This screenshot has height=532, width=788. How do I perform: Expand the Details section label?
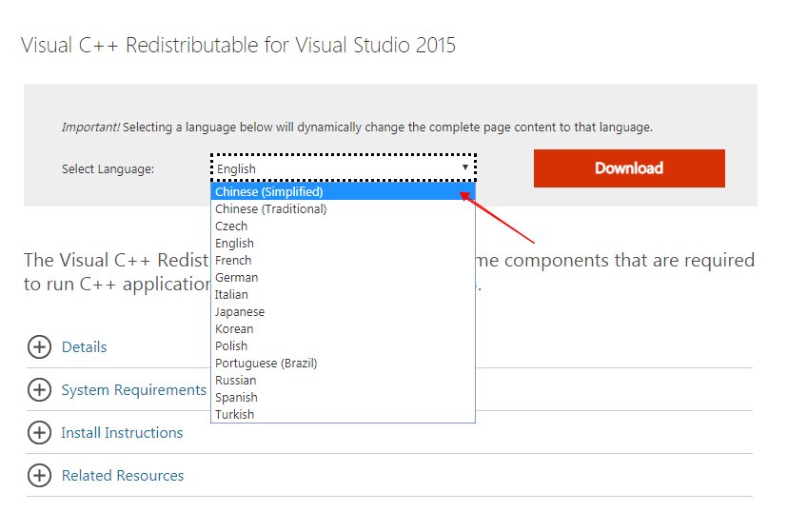pyautogui.click(x=84, y=347)
